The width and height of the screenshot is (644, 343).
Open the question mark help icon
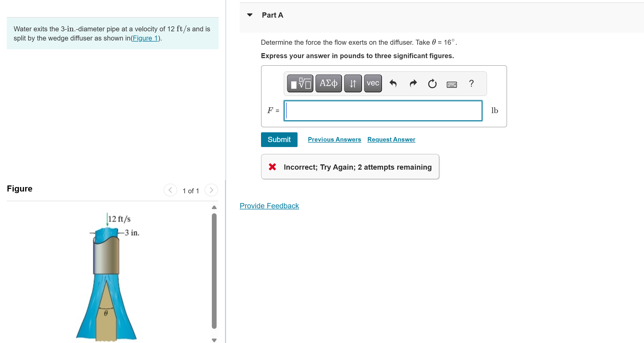coord(471,83)
